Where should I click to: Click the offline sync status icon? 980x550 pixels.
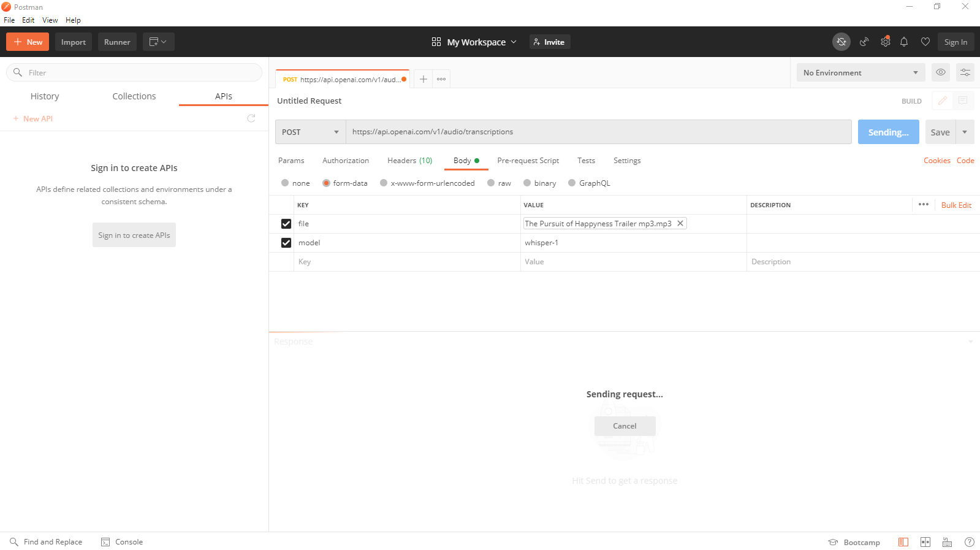click(x=841, y=42)
